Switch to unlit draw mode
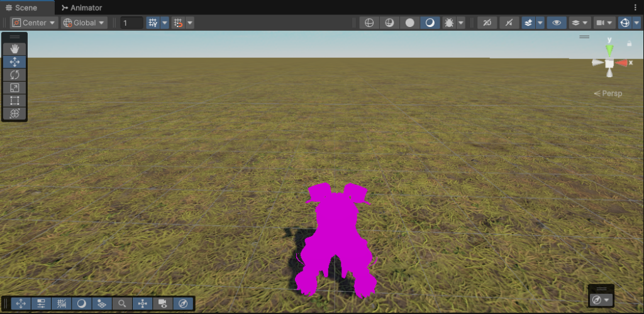The height and width of the screenshot is (314, 644). click(410, 23)
